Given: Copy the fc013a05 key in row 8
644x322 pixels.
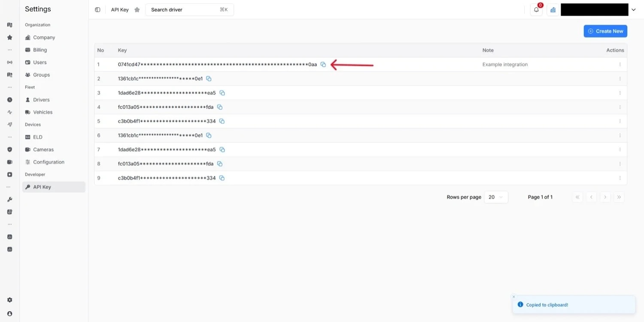Looking at the screenshot, I should click(x=220, y=164).
